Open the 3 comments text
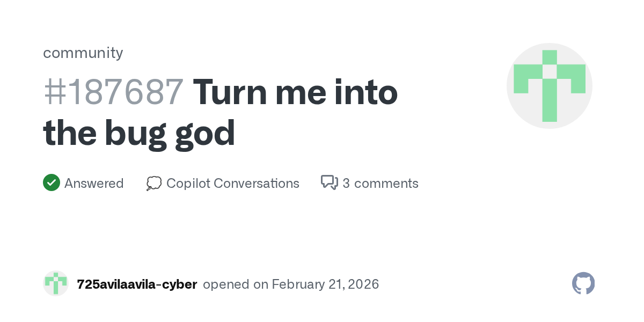The image size is (644, 322). tap(380, 184)
